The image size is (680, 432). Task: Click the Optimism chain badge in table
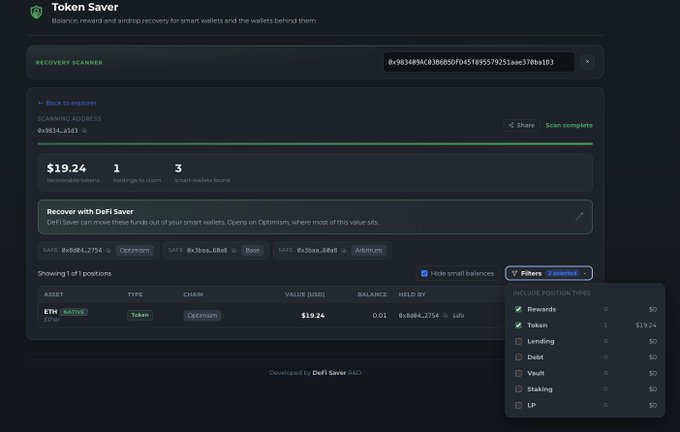(202, 315)
